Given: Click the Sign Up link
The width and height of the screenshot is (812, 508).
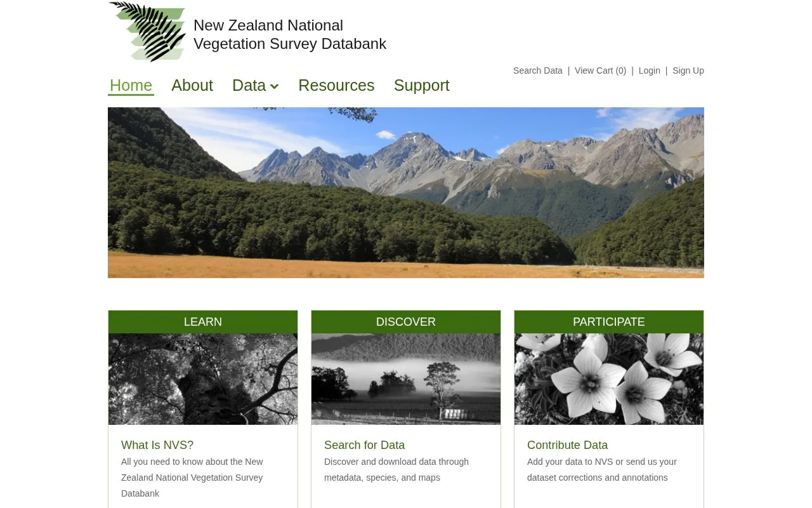Looking at the screenshot, I should [x=688, y=70].
